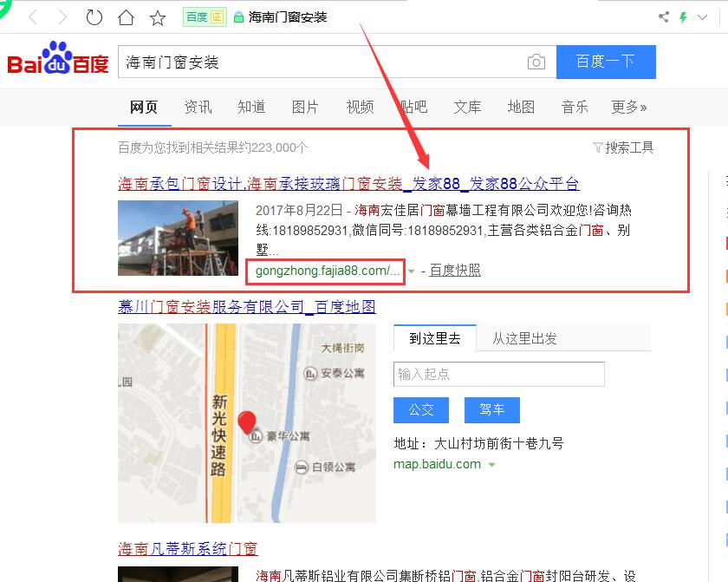Screen dimensions: 728x582
Task: Open 慕川门窗安装服务有限公司_百度地图 result link
Action: [247, 307]
